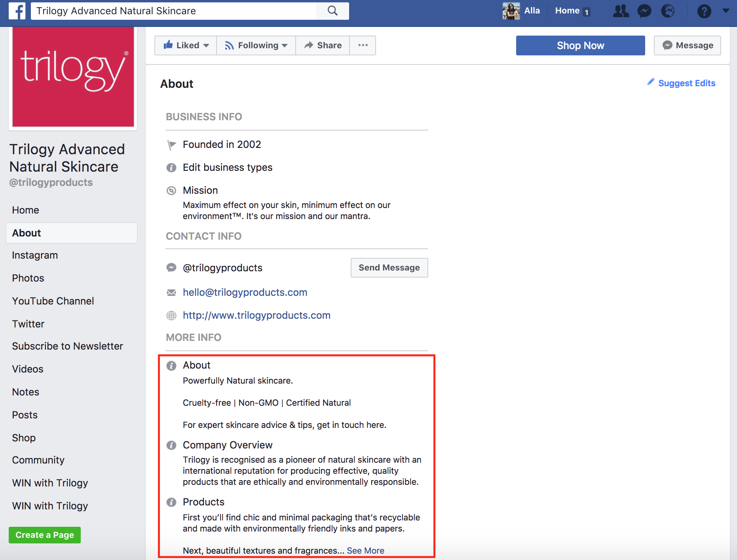737x560 pixels.
Task: Open the hello@trilogyproducts.com email link
Action: pyautogui.click(x=245, y=292)
